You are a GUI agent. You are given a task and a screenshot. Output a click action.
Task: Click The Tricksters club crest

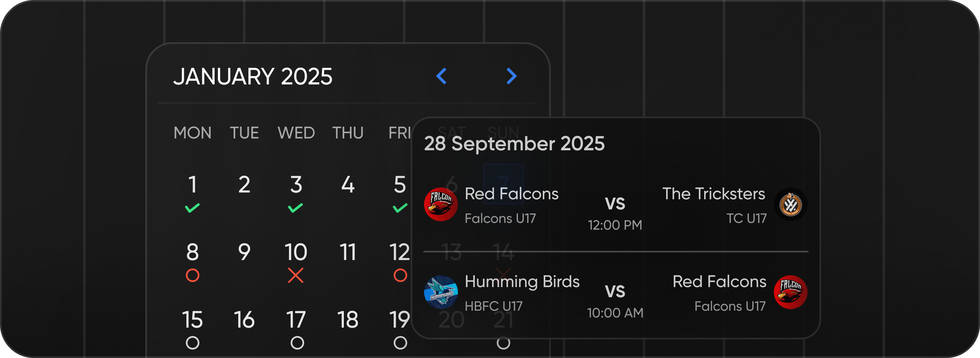pyautogui.click(x=790, y=204)
